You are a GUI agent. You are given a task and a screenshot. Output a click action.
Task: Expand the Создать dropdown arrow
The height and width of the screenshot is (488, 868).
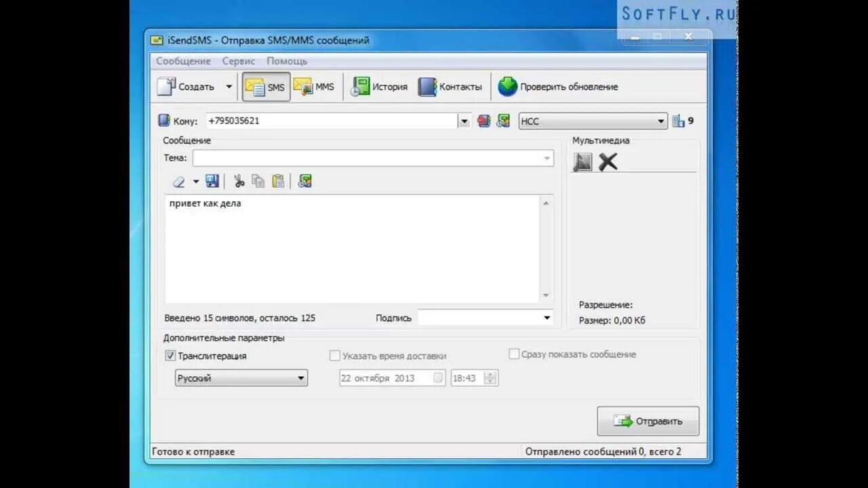(x=229, y=87)
